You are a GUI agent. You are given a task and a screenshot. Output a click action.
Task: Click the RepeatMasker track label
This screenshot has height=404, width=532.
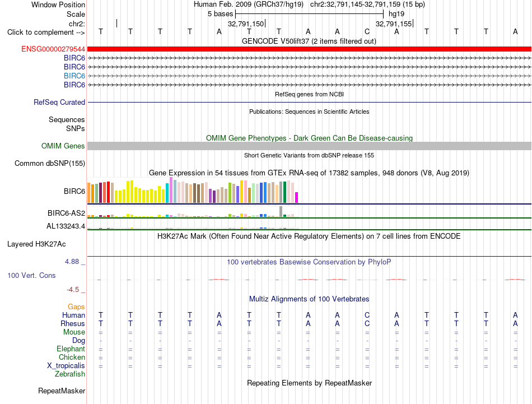click(x=62, y=391)
